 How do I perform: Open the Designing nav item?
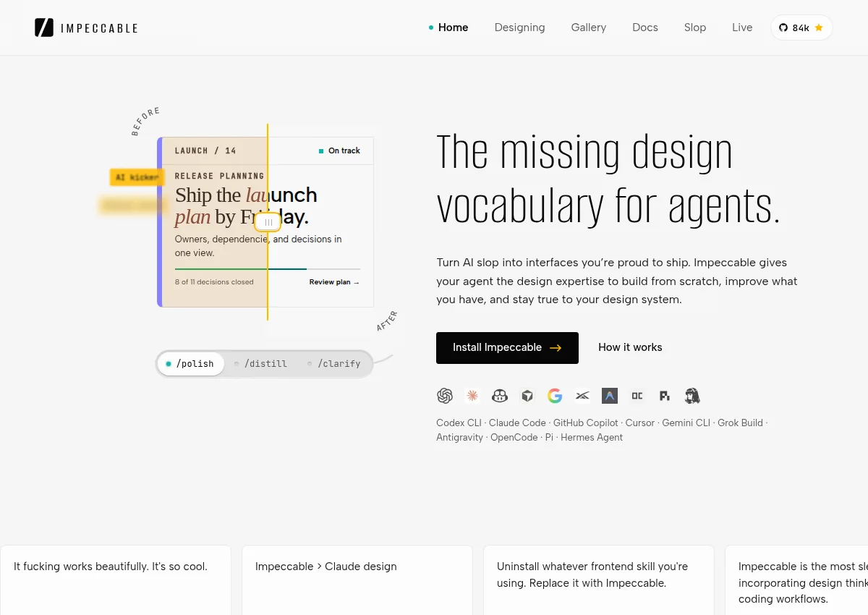[x=519, y=27]
